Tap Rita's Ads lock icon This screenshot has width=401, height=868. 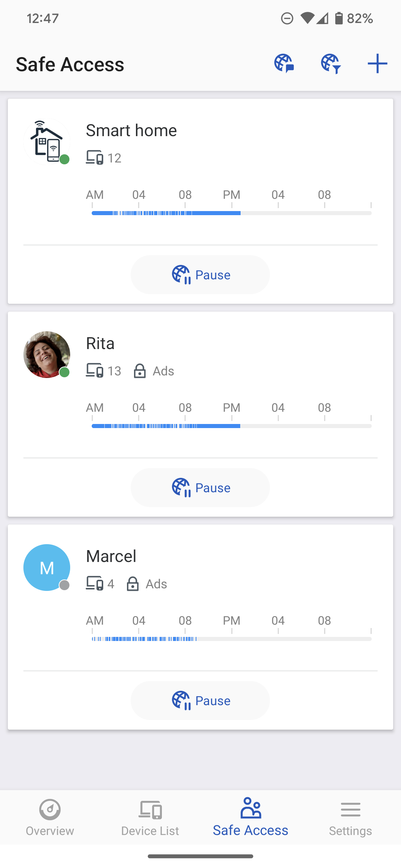pos(140,371)
